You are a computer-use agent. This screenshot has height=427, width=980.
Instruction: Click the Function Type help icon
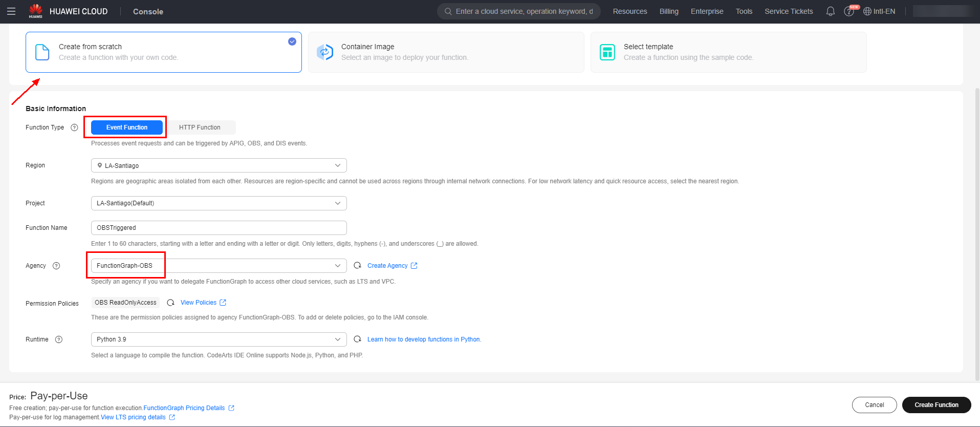pyautogui.click(x=74, y=127)
